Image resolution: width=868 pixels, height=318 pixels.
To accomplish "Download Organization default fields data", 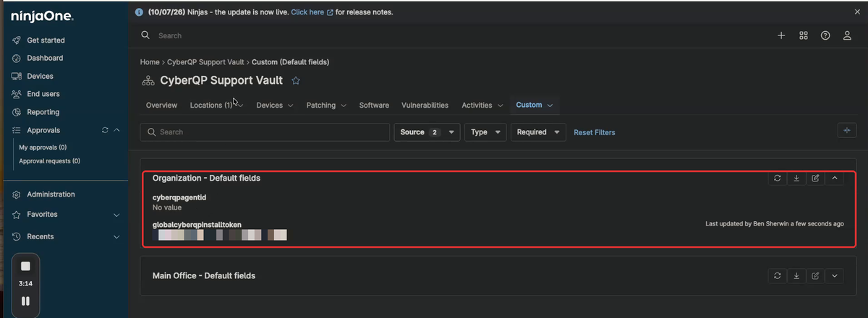I will (796, 178).
